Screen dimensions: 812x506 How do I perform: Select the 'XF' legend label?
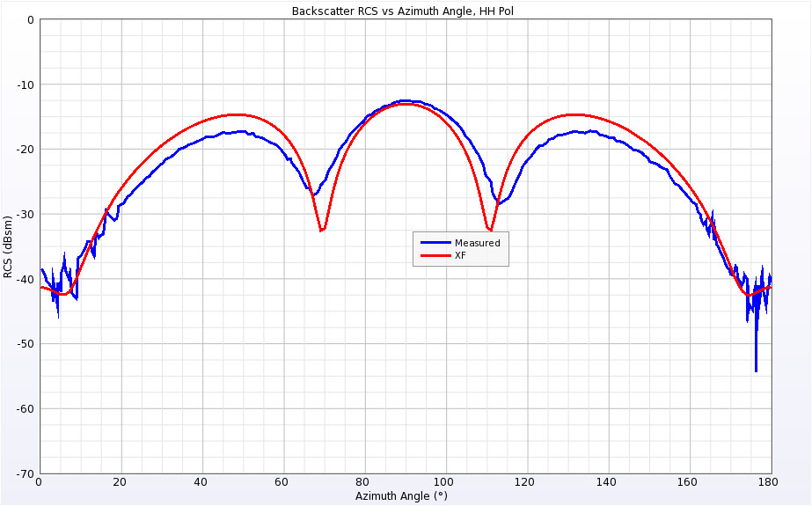460,255
